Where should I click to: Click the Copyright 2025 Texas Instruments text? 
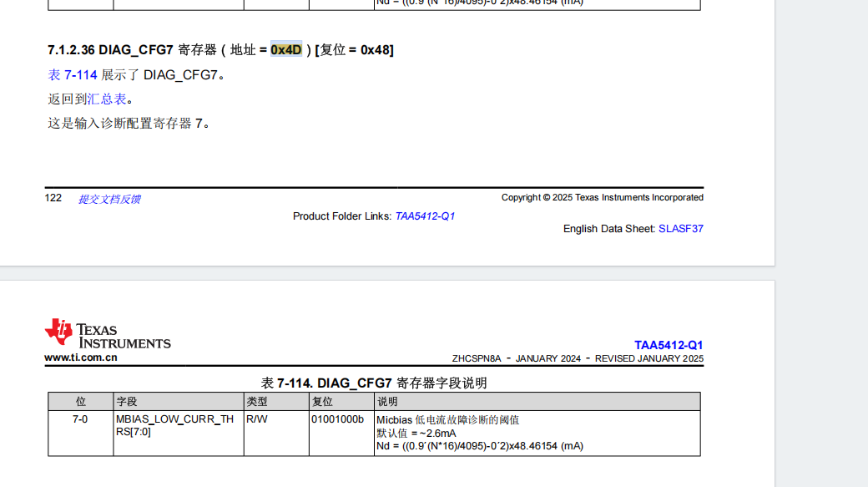click(x=603, y=197)
